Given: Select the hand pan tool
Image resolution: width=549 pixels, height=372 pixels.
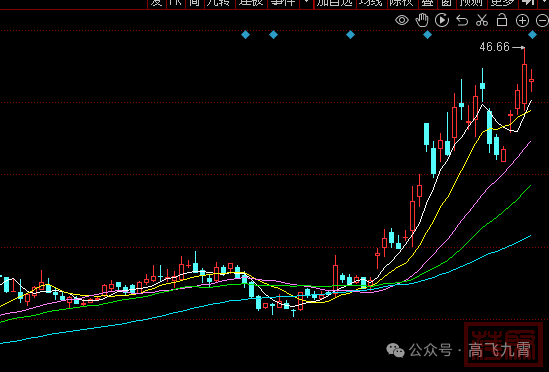Looking at the screenshot, I should (422, 20).
